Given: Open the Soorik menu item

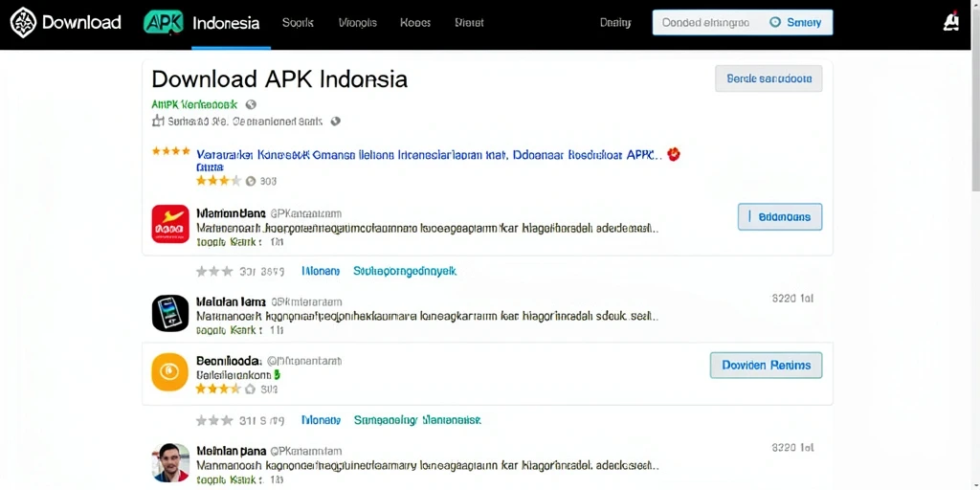Looking at the screenshot, I should (298, 23).
